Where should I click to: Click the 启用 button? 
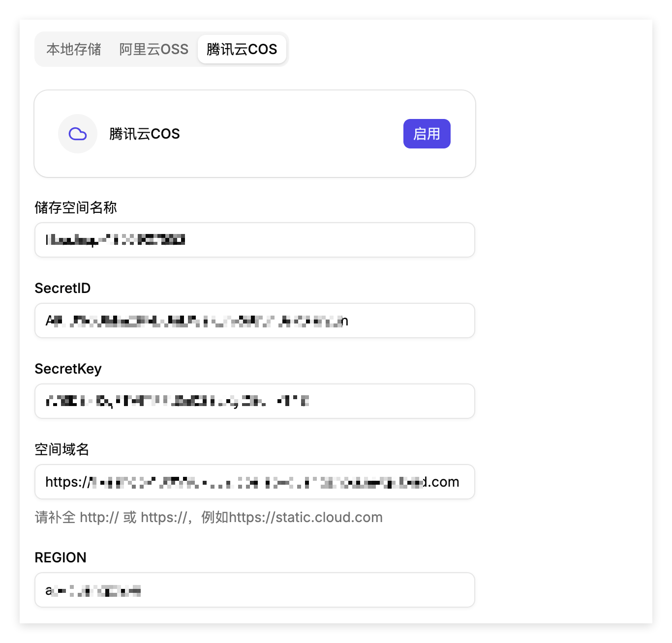(427, 134)
